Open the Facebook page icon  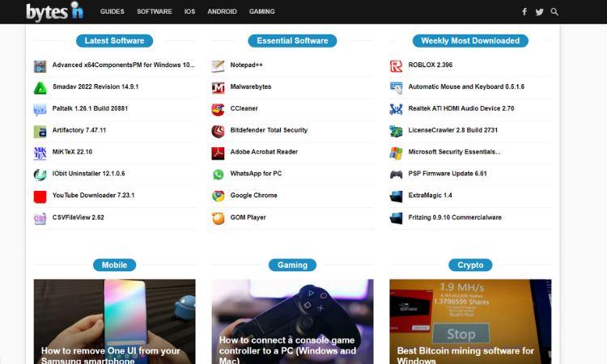pyautogui.click(x=524, y=11)
